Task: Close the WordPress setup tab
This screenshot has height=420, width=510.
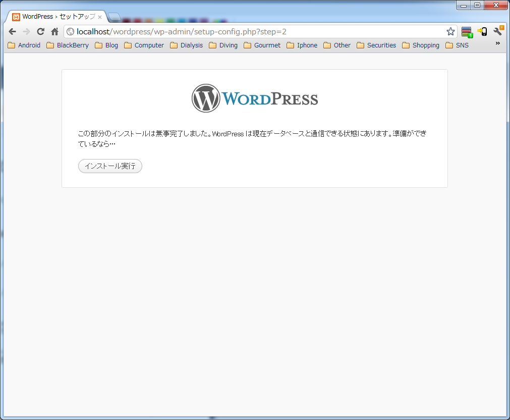Action: 100,17
